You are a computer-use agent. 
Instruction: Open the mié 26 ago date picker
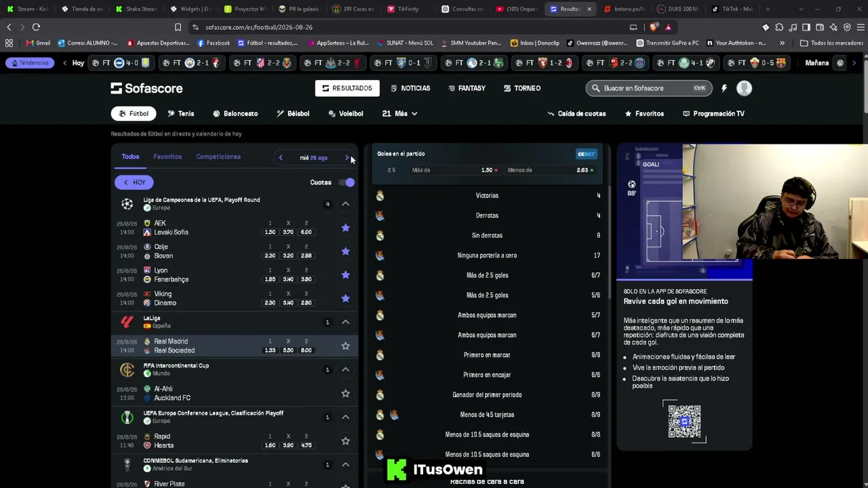pyautogui.click(x=313, y=158)
